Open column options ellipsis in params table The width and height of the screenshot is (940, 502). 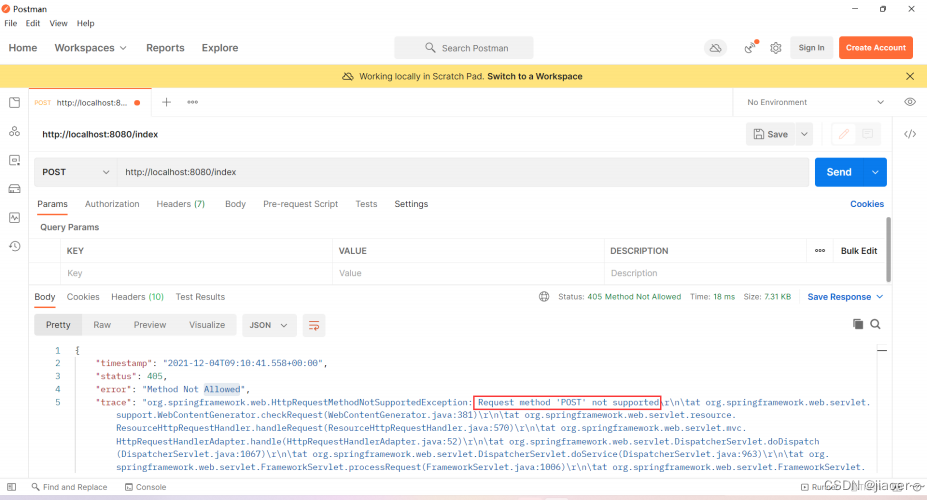point(820,251)
